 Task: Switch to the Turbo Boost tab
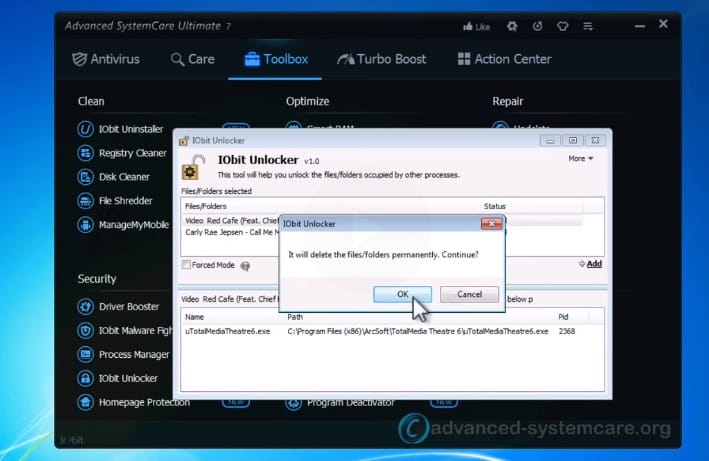[x=381, y=59]
